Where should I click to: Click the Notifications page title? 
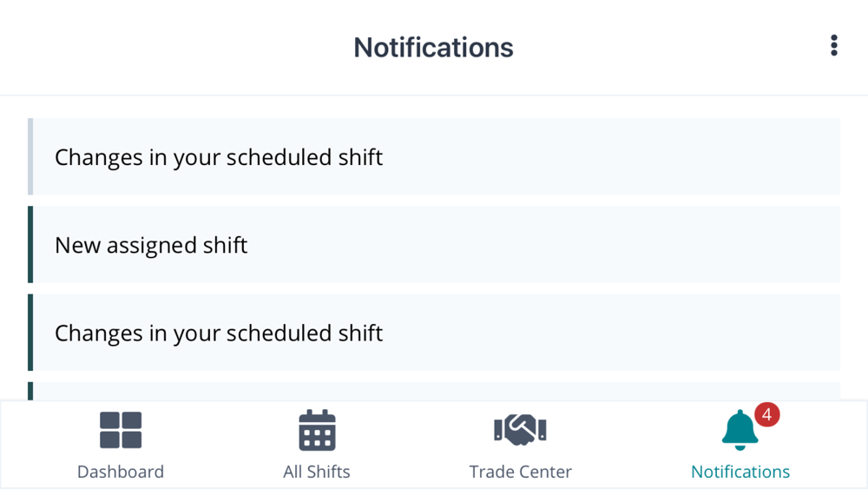433,47
